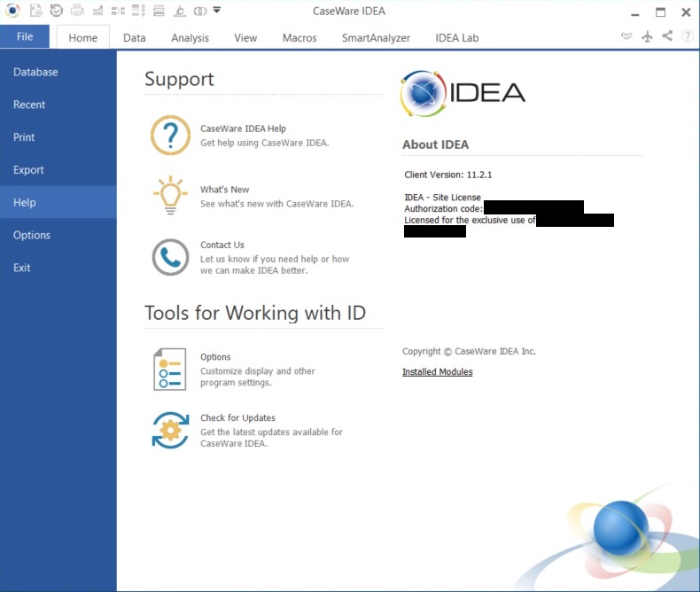Open the SmartAnalyzer ribbon tab
Screen dimensions: 700x592
(376, 38)
